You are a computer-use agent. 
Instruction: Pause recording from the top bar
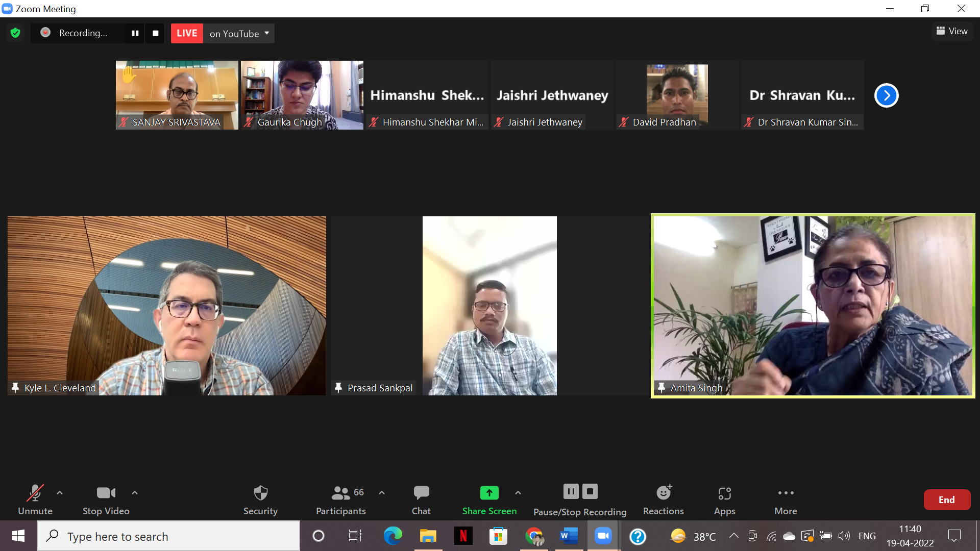pyautogui.click(x=135, y=33)
